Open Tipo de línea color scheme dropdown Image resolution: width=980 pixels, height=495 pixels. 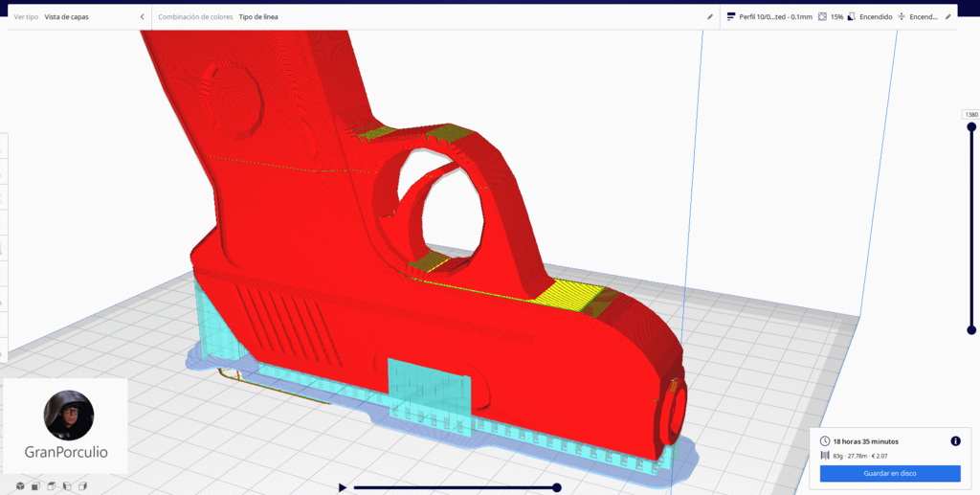258,17
